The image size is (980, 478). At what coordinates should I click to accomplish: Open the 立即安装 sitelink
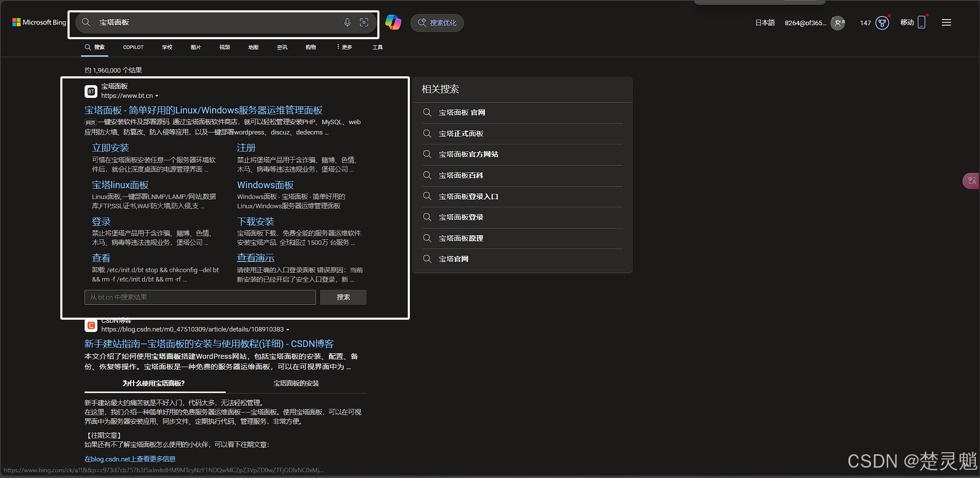tap(110, 148)
